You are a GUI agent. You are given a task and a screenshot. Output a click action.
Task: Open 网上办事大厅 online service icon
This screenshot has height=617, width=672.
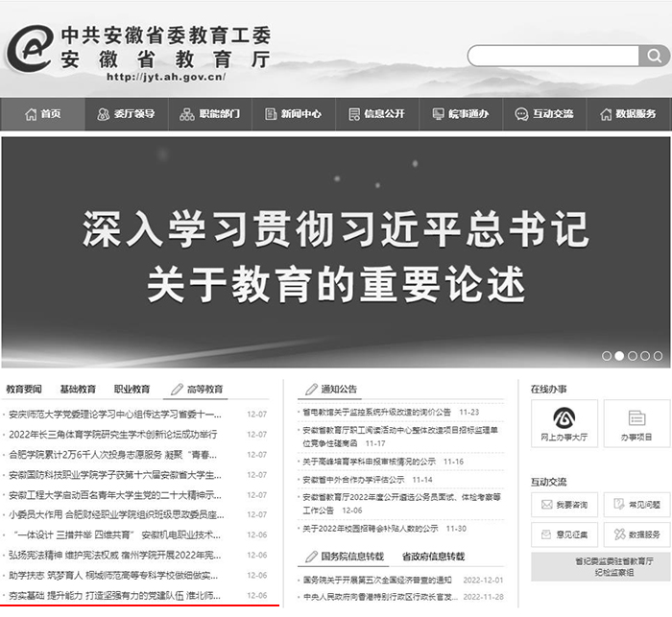pyautogui.click(x=564, y=423)
